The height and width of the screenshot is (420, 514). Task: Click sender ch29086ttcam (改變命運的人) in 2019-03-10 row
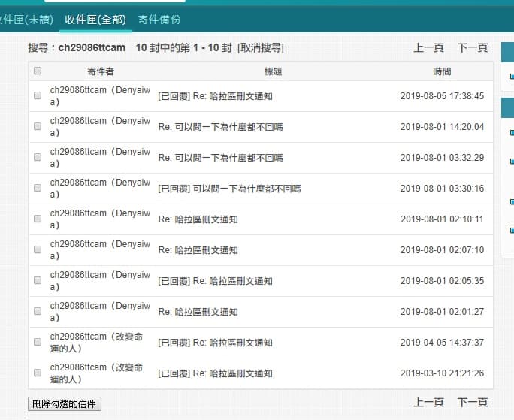pos(96,373)
